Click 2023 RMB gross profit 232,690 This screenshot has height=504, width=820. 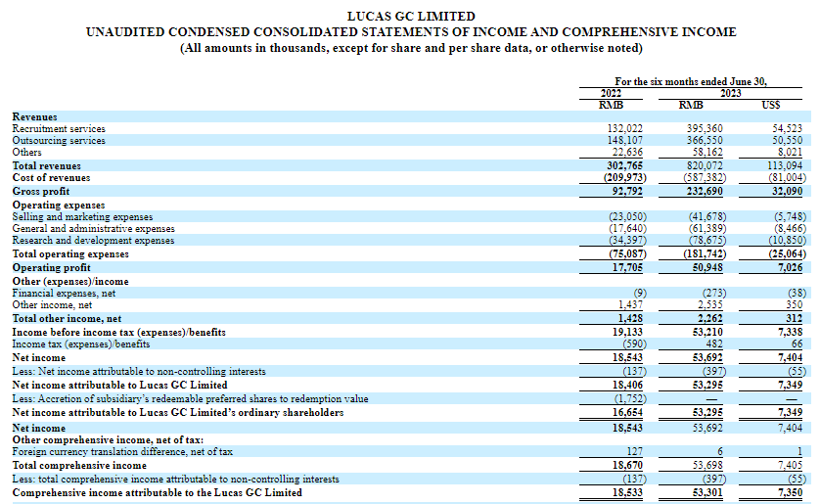(x=705, y=192)
